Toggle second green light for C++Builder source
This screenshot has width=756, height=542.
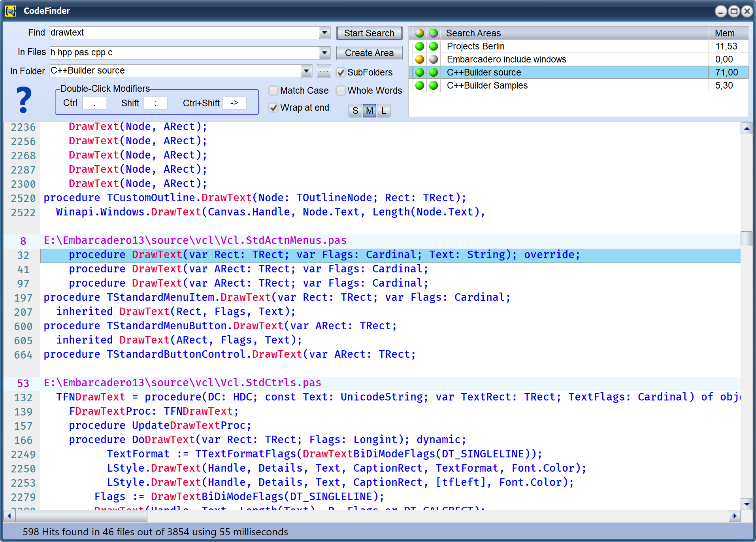tap(434, 72)
